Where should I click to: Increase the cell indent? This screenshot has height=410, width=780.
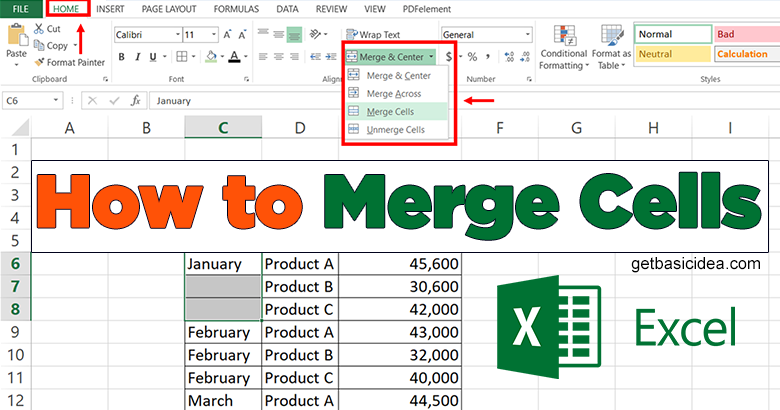point(331,57)
